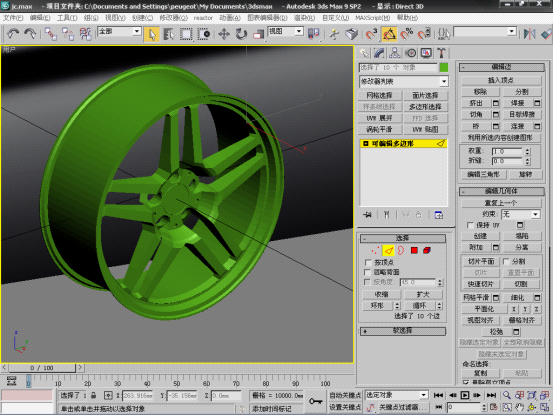Image resolution: width=553 pixels, height=415 pixels.
Task: Open the 约束 constraint dropdown
Action: pyautogui.click(x=521, y=214)
